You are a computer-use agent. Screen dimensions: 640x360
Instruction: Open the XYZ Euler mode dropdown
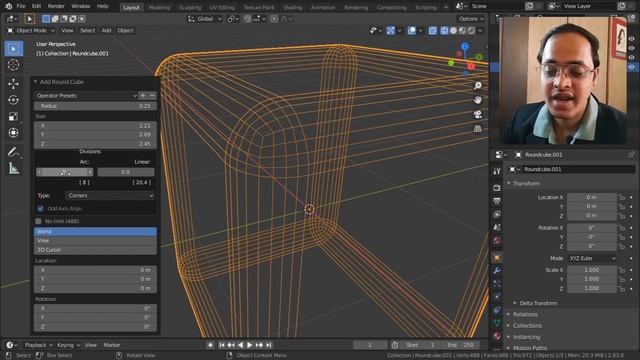(x=592, y=258)
